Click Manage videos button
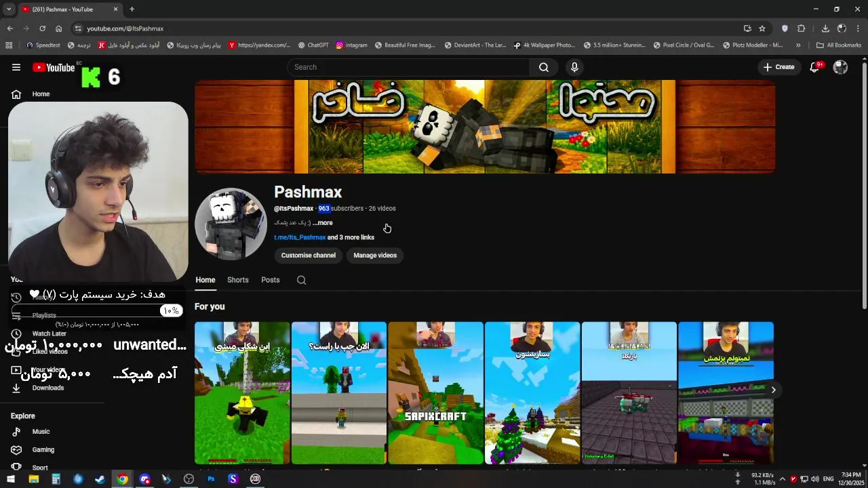This screenshot has width=868, height=488. (x=375, y=256)
